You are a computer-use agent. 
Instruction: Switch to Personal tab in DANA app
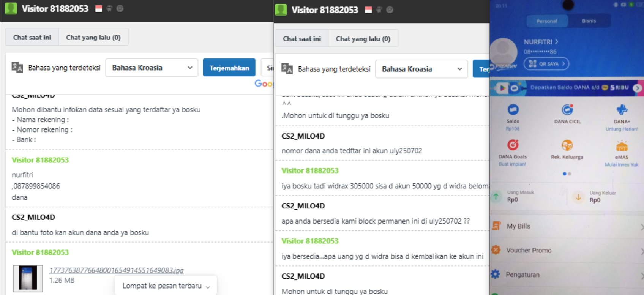coord(547,21)
